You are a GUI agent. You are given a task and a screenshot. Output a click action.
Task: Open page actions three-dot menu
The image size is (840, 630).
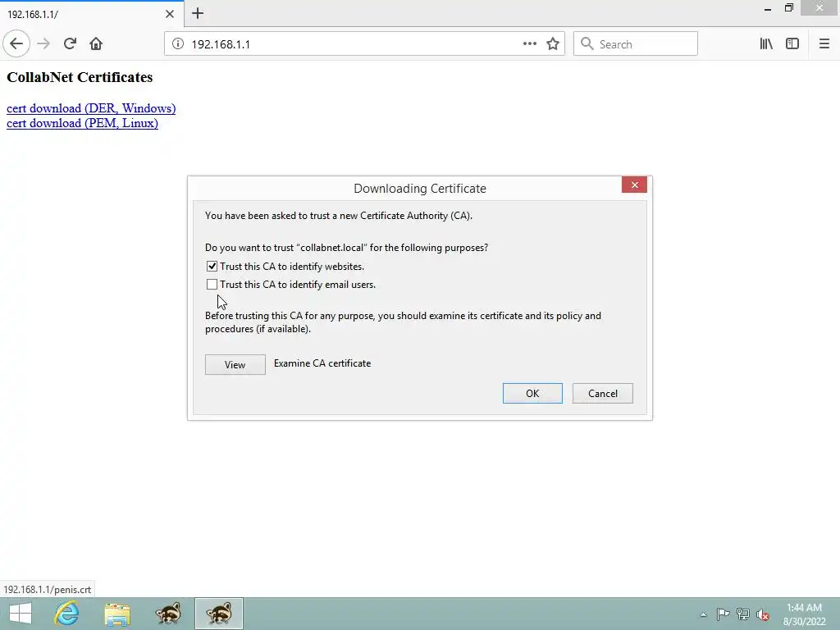tap(529, 44)
